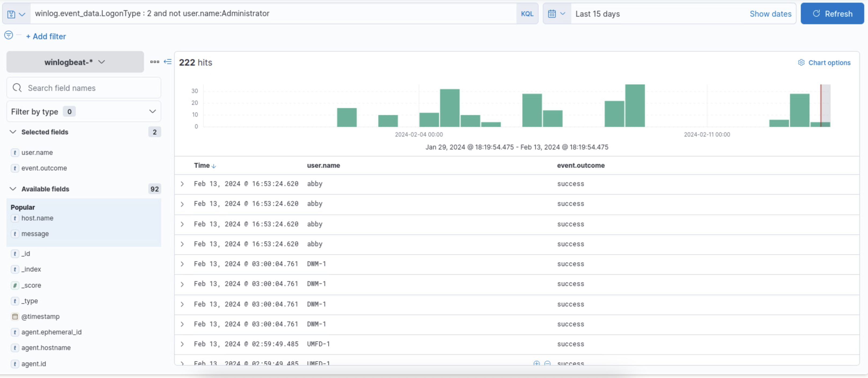Select host.name under Popular fields
This screenshot has height=378, width=868.
click(x=37, y=218)
